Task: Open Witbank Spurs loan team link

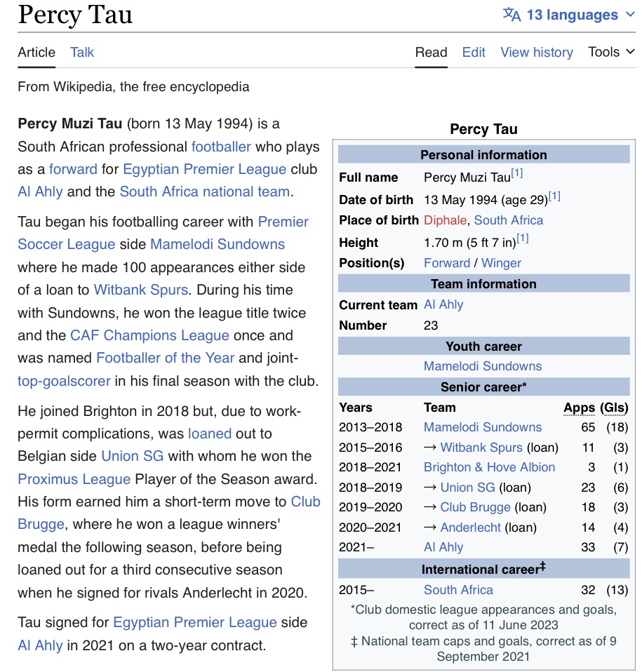Action: (481, 448)
